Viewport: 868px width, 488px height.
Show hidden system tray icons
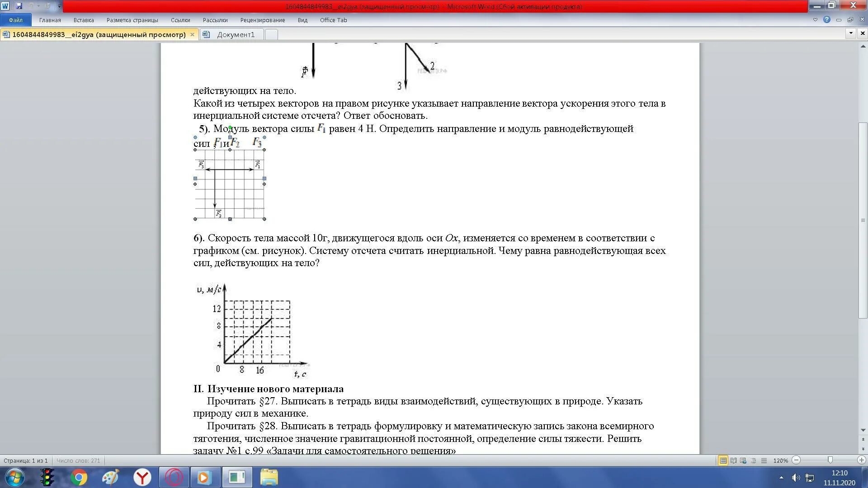click(x=781, y=477)
